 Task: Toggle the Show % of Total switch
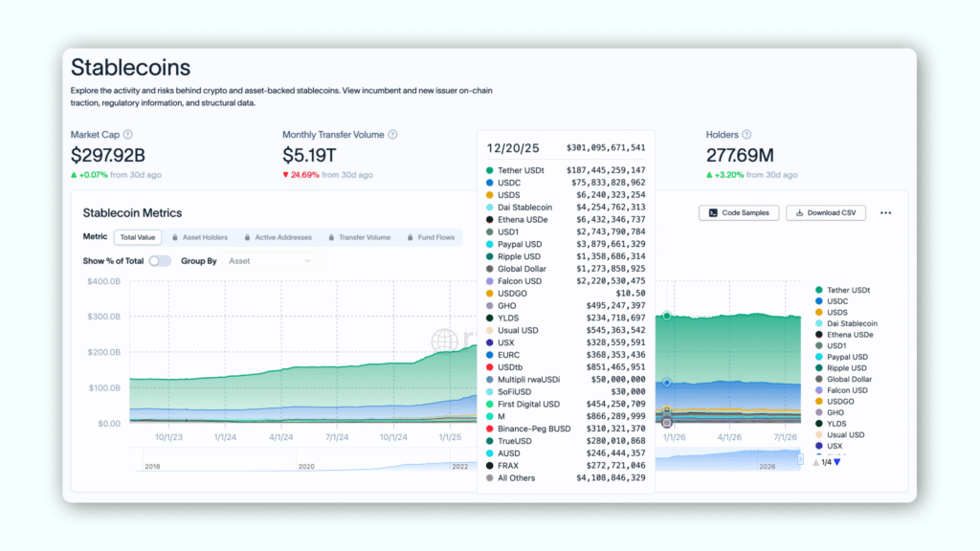[x=160, y=261]
